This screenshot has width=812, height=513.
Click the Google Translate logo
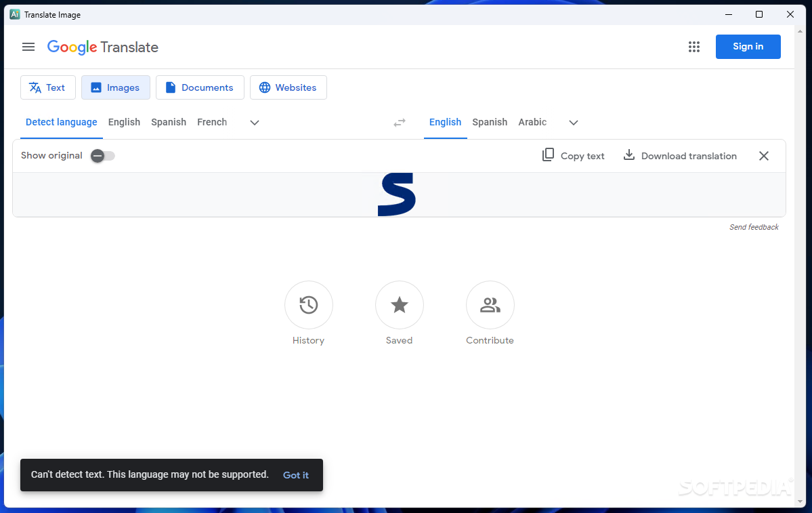click(102, 47)
